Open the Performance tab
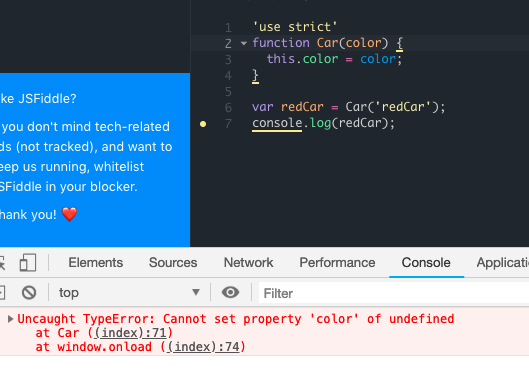The width and height of the screenshot is (529, 376). [x=337, y=263]
